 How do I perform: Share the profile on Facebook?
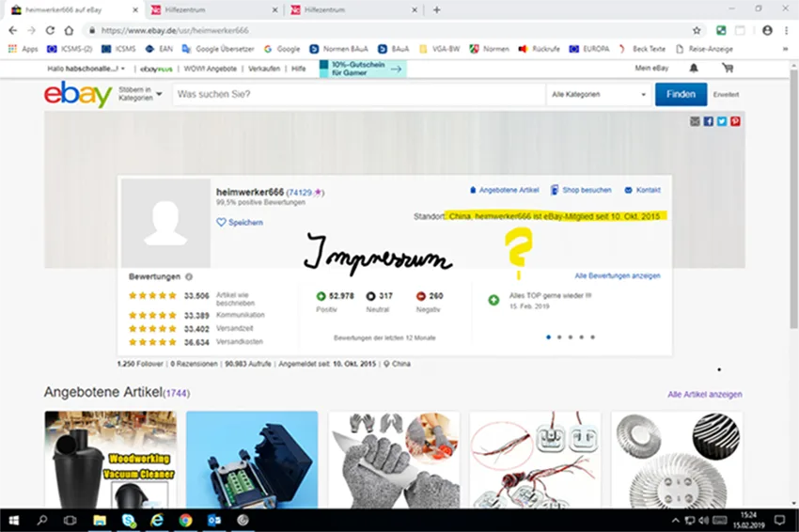pos(709,121)
